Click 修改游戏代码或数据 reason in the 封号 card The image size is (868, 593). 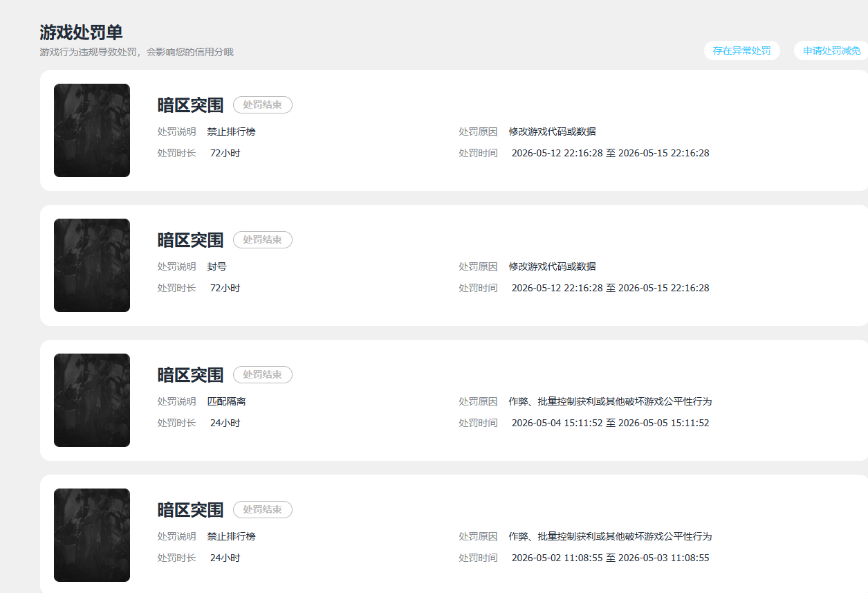point(552,266)
